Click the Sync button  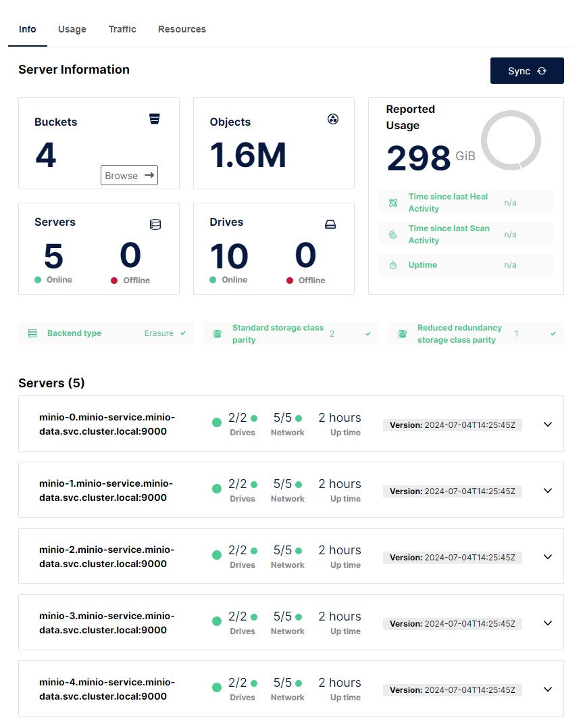(x=527, y=70)
